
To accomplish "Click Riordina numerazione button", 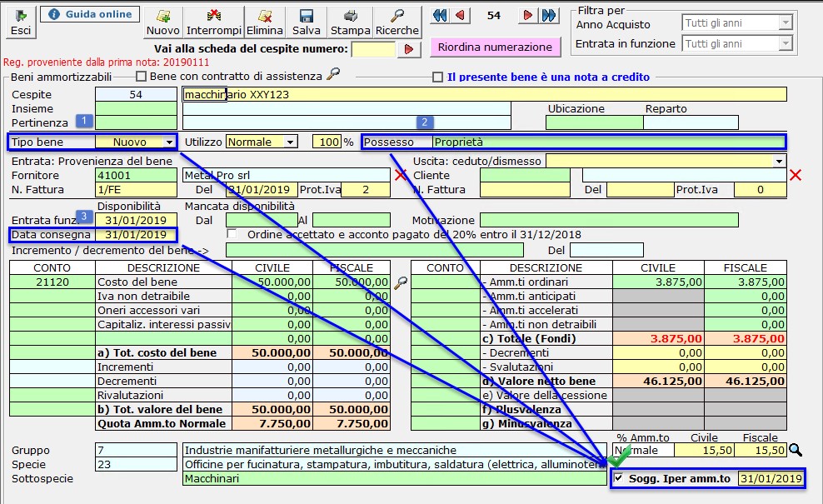I will coord(495,47).
